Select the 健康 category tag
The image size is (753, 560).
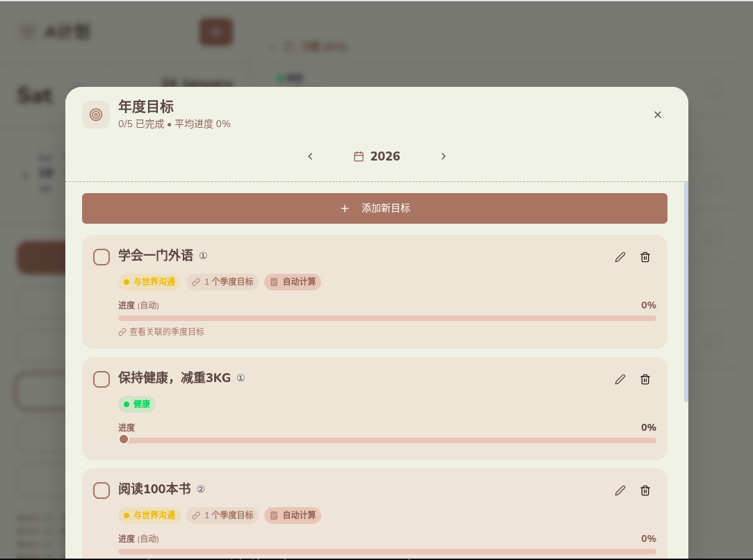[x=137, y=404]
